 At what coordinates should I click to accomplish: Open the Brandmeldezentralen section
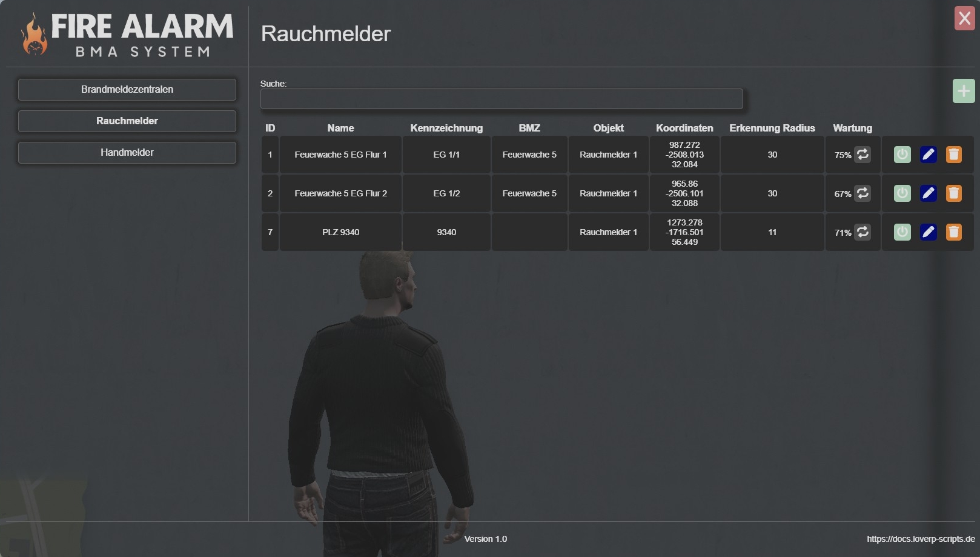[x=127, y=90]
